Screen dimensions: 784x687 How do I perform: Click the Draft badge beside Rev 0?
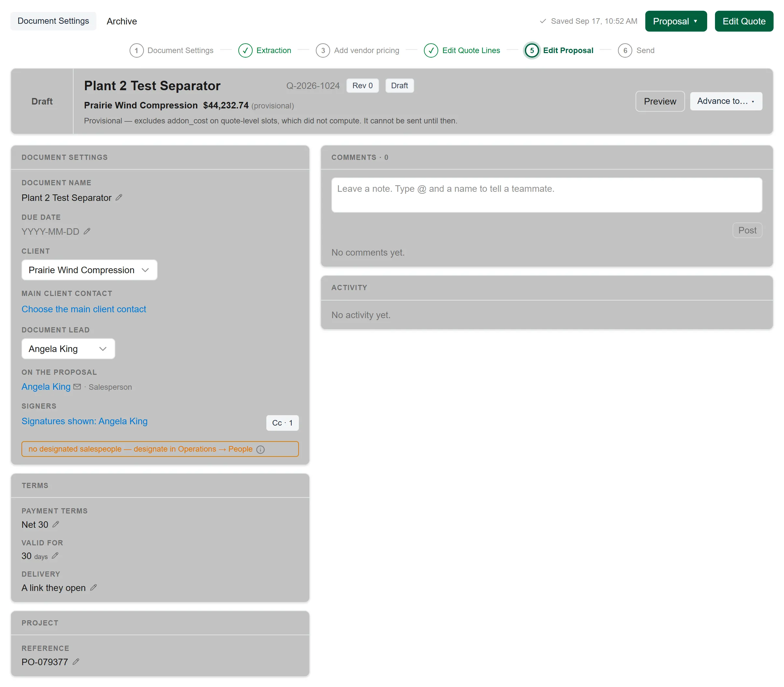399,86
